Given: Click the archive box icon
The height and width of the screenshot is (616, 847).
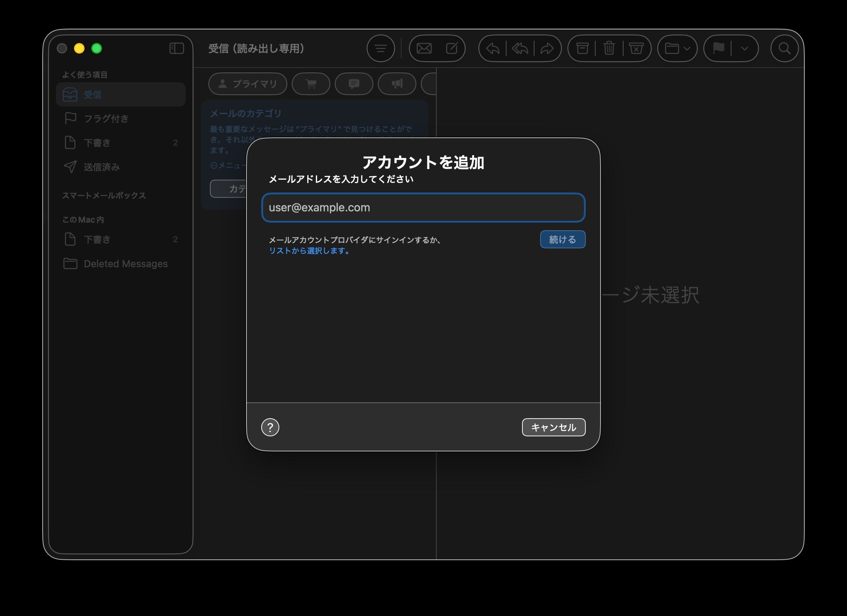Looking at the screenshot, I should click(x=582, y=48).
